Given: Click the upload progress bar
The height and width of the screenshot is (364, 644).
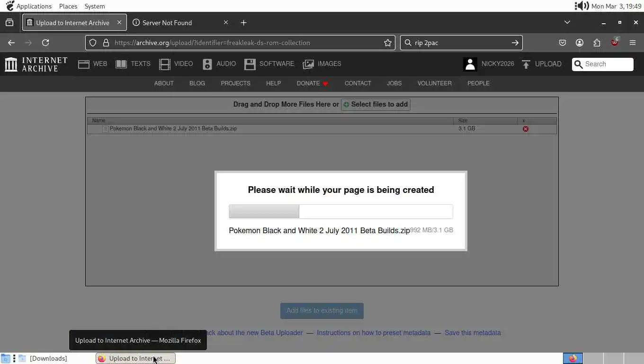Looking at the screenshot, I should [x=341, y=211].
